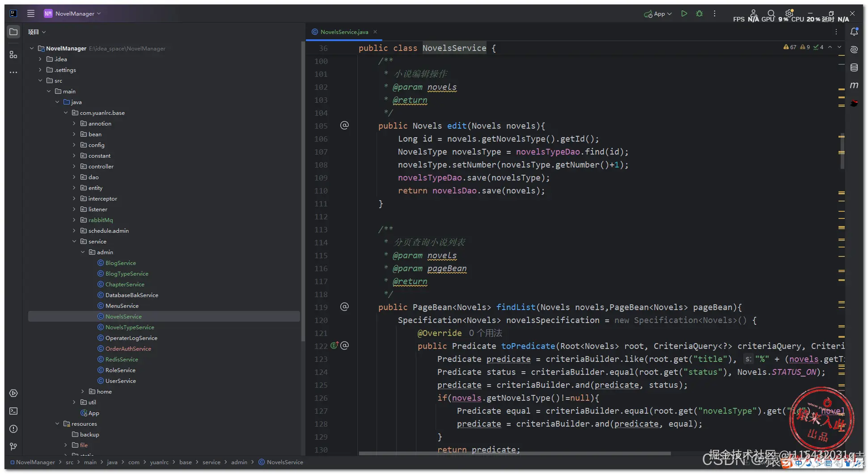Screen dimensions: 868x474
Task: Open the Maven tool window
Action: point(854,85)
